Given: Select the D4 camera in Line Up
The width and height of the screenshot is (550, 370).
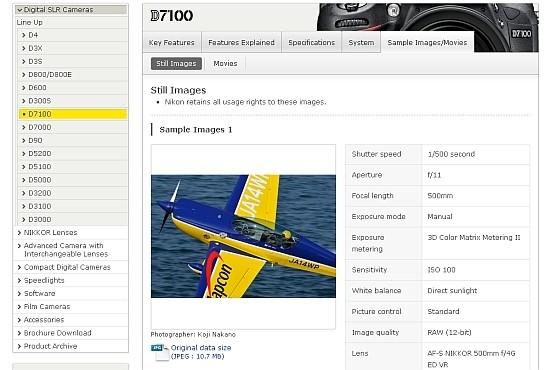Looking at the screenshot, I should (72, 35).
